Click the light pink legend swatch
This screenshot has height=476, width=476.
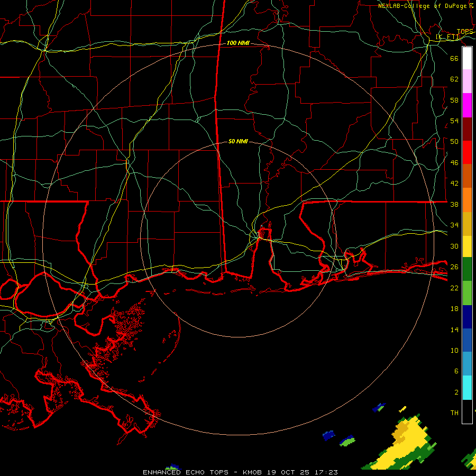[467, 81]
